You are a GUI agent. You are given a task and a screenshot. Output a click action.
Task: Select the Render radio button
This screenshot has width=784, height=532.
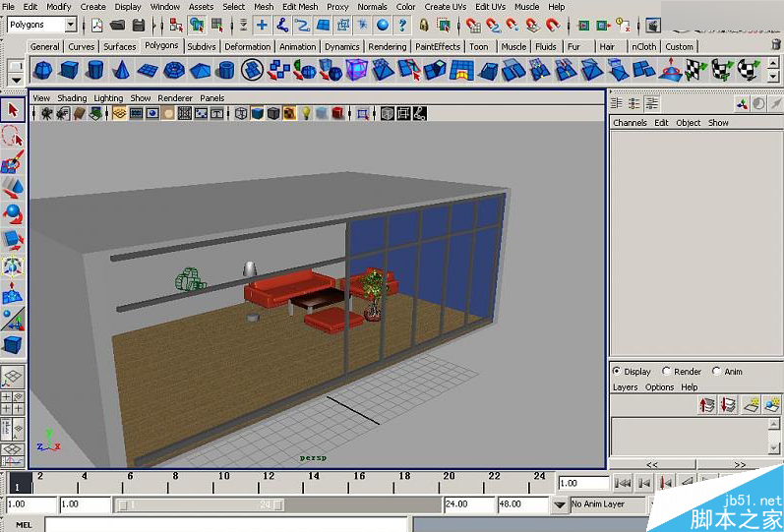click(666, 372)
